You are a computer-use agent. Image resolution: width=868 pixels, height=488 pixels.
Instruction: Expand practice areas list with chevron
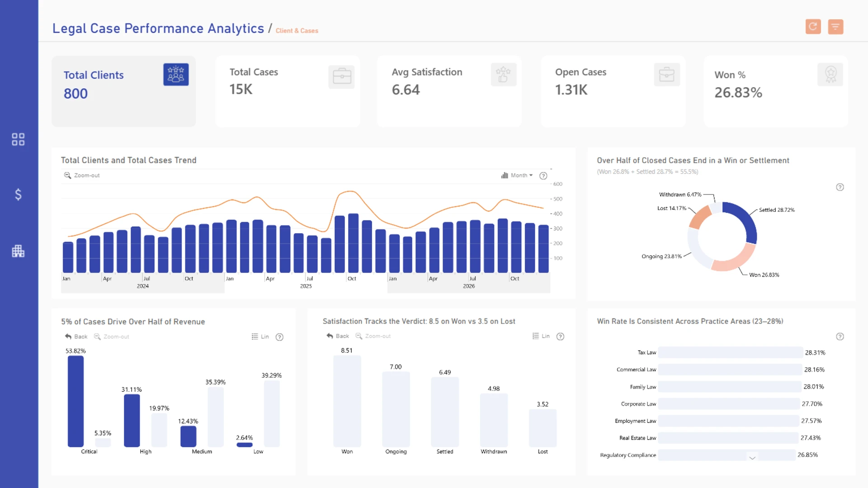tap(752, 458)
